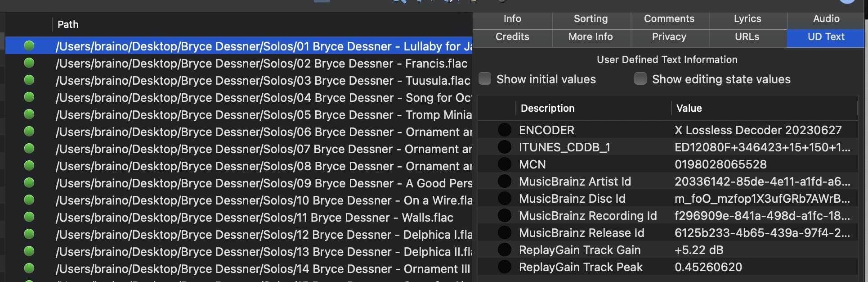Click the green dot next to Walls.flac
This screenshot has width=868, height=282.
click(29, 217)
